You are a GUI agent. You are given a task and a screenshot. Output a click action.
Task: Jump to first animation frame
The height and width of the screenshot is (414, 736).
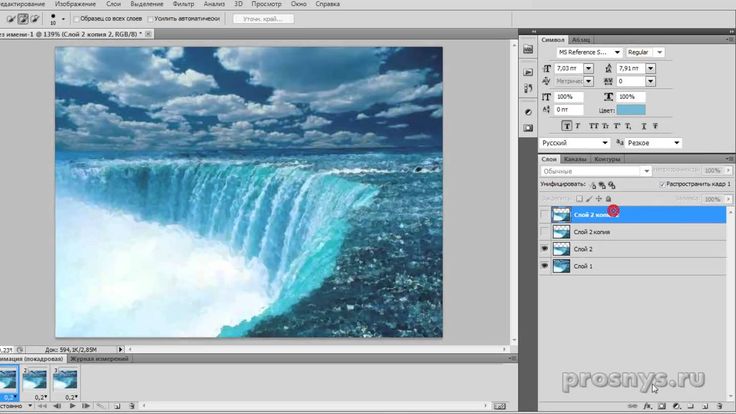point(42,406)
